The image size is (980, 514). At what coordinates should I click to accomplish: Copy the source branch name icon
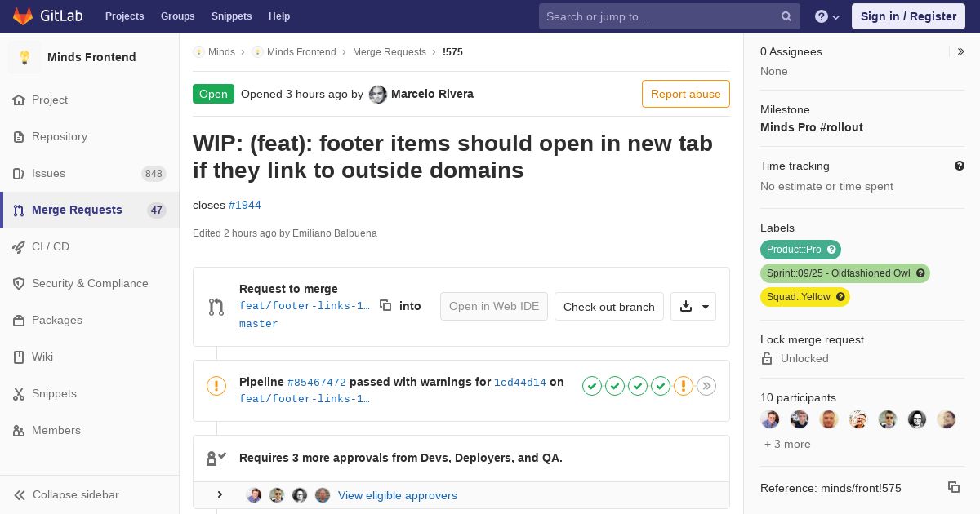click(x=385, y=305)
